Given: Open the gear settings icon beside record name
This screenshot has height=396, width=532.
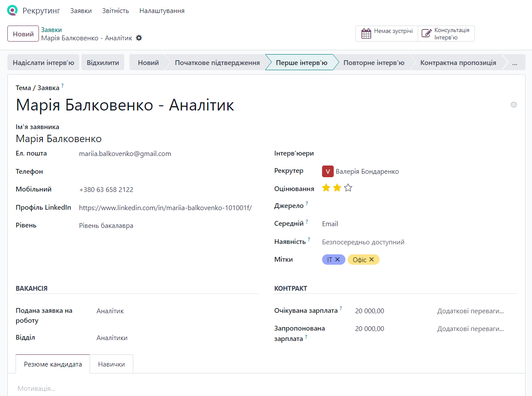Looking at the screenshot, I should tap(139, 38).
